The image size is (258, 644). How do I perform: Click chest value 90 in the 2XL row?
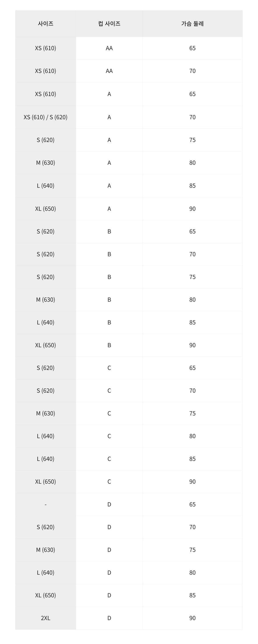(192, 618)
